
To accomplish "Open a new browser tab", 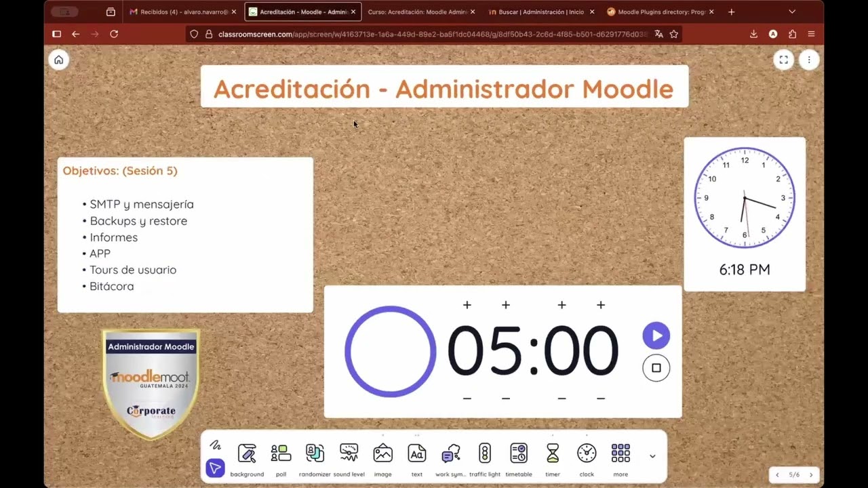I will coord(731,12).
